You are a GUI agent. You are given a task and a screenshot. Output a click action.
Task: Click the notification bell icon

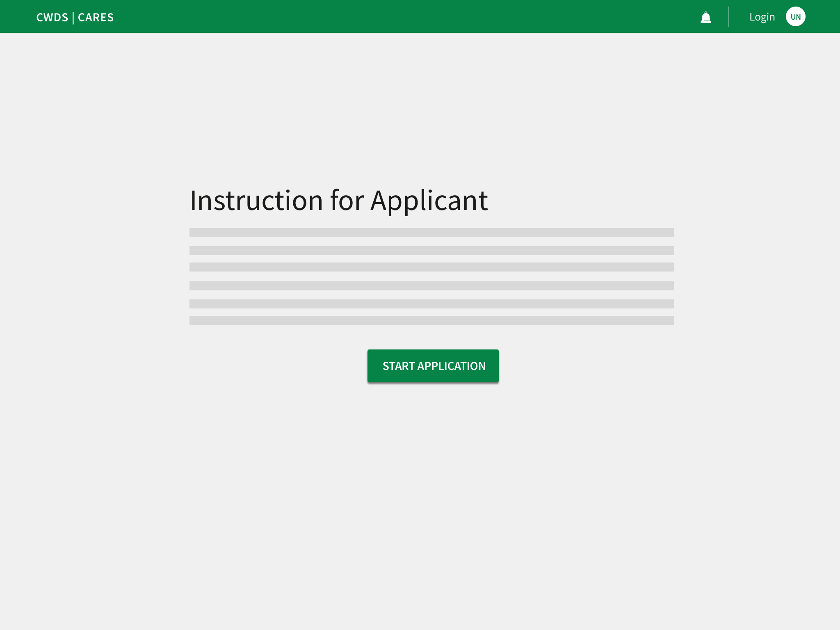705,17
